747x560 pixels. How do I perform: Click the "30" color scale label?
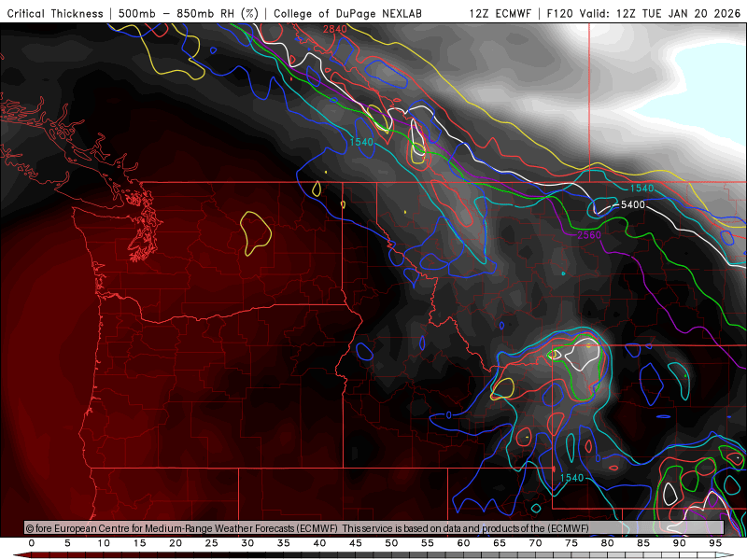pyautogui.click(x=247, y=543)
